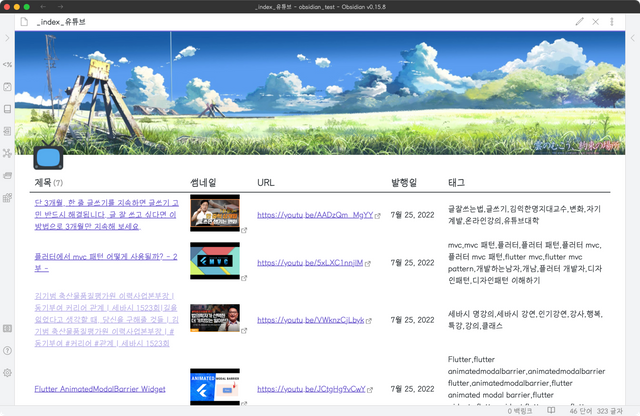Screen dimensions: 640x416
Task: Click the _index_유튜브 note title
Action: pyautogui.click(x=61, y=22)
